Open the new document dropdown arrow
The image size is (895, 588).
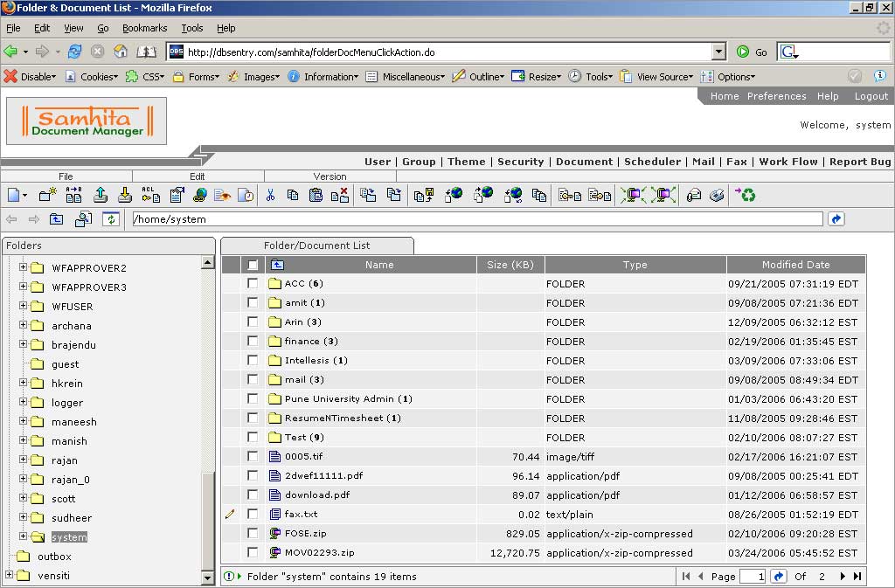(25, 196)
